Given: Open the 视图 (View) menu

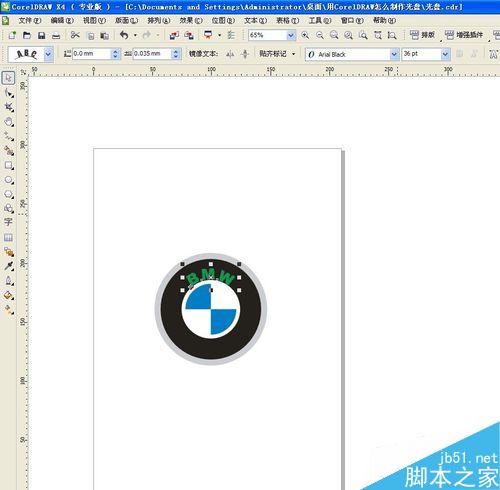Looking at the screenshot, I should point(94,21).
